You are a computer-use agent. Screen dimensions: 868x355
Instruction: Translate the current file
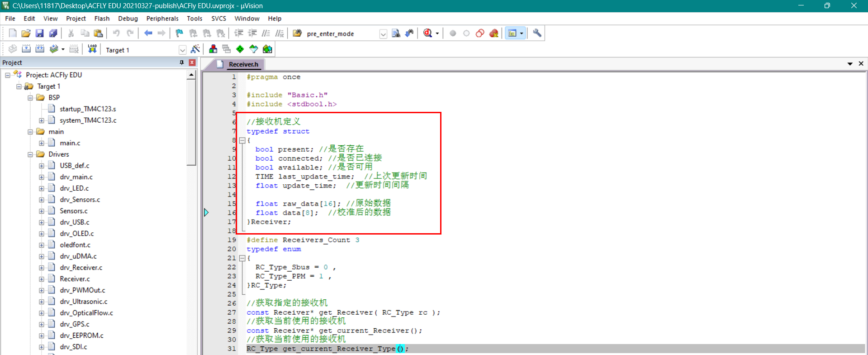coord(13,49)
